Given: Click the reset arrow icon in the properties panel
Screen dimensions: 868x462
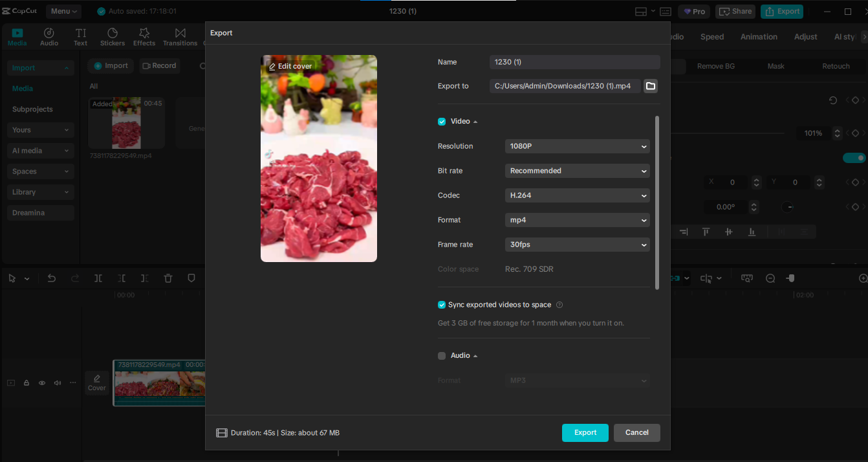Looking at the screenshot, I should (x=833, y=100).
